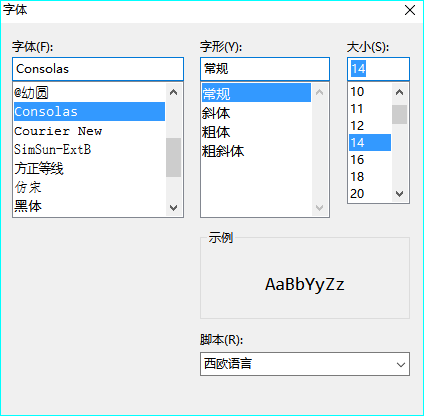Click size list scroll down arrow
The image size is (424, 416).
coord(399,194)
